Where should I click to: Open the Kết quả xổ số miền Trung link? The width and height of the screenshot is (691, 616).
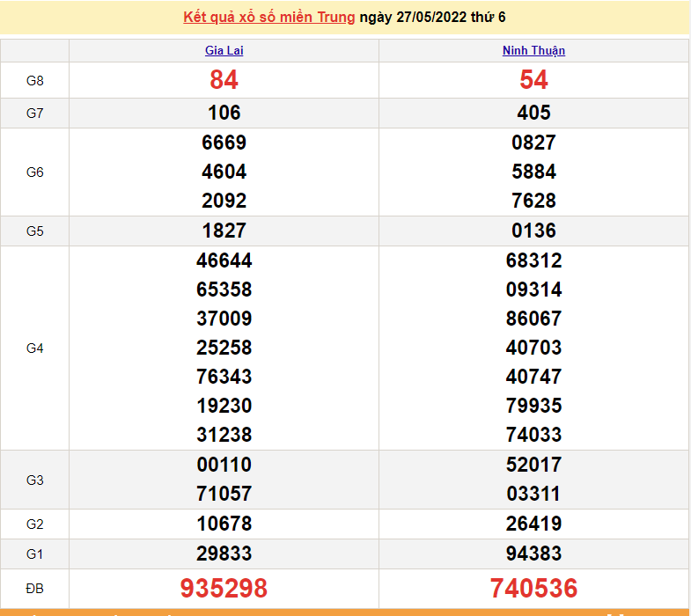(x=269, y=18)
